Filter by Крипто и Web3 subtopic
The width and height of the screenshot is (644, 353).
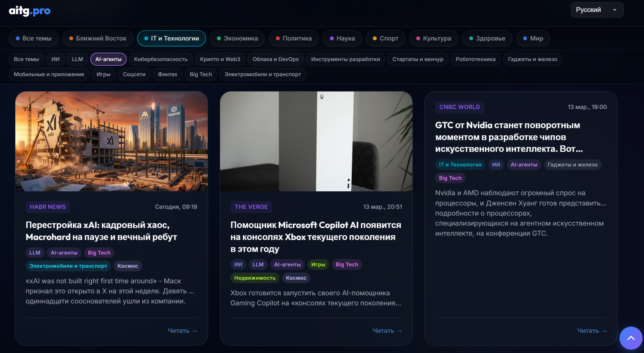pos(220,59)
